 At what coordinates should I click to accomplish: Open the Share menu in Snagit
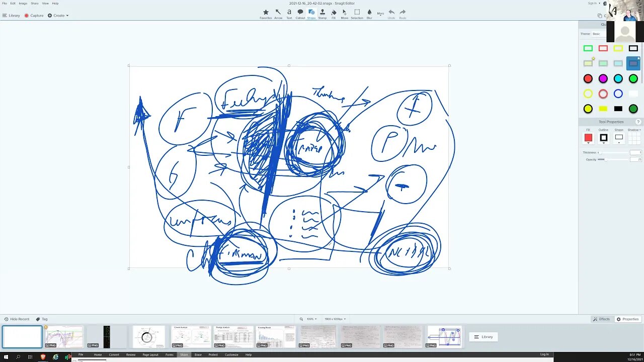(x=34, y=3)
